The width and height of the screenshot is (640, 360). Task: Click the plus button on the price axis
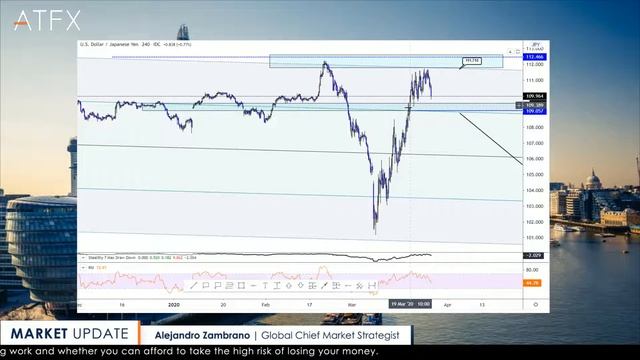pos(519,105)
